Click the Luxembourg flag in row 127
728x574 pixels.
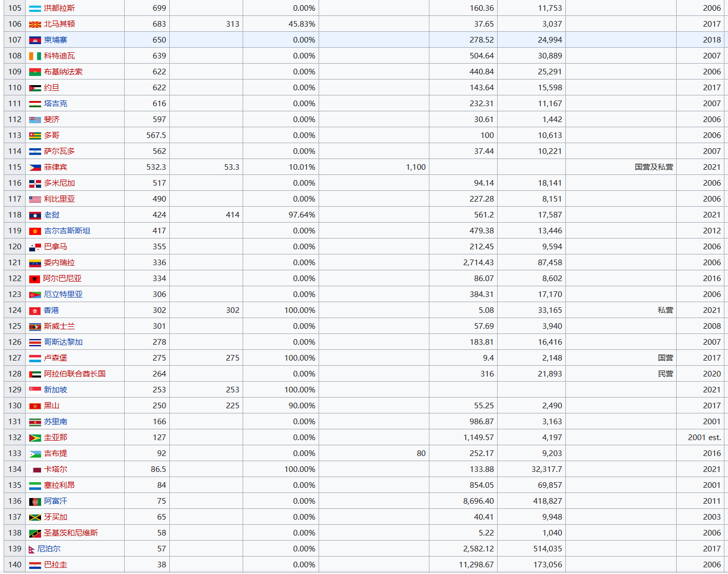35,358
